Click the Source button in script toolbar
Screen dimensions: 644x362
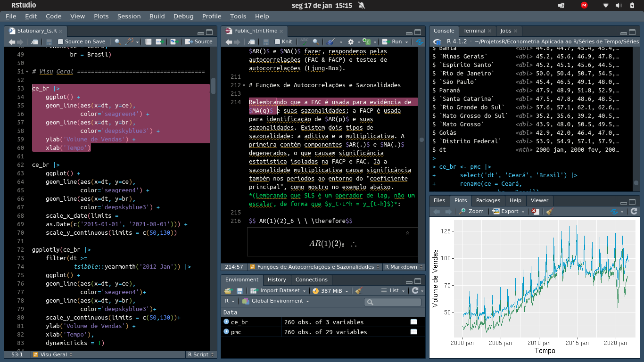199,41
